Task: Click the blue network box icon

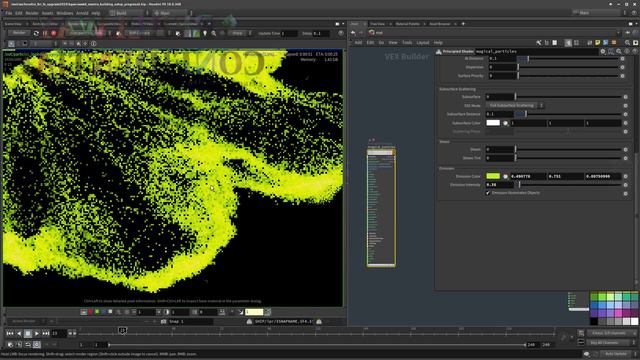Action: (x=606, y=42)
